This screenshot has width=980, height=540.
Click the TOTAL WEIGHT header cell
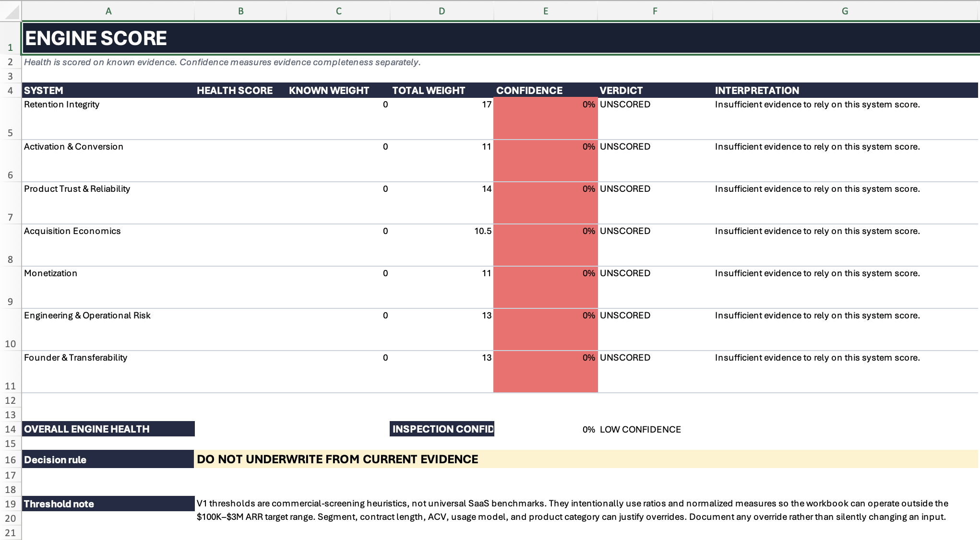[x=442, y=90]
